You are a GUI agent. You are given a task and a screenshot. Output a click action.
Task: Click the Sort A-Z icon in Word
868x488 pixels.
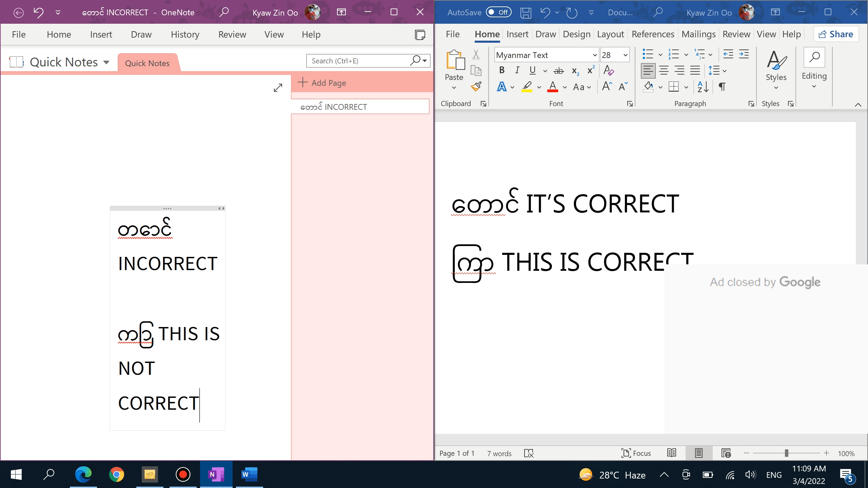pyautogui.click(x=703, y=87)
